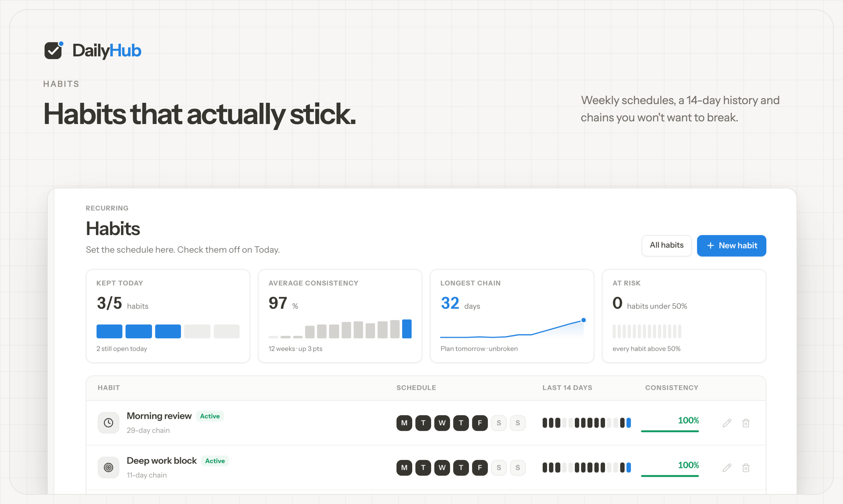Click the DailyHub wordmark
The image size is (843, 504).
point(107,51)
